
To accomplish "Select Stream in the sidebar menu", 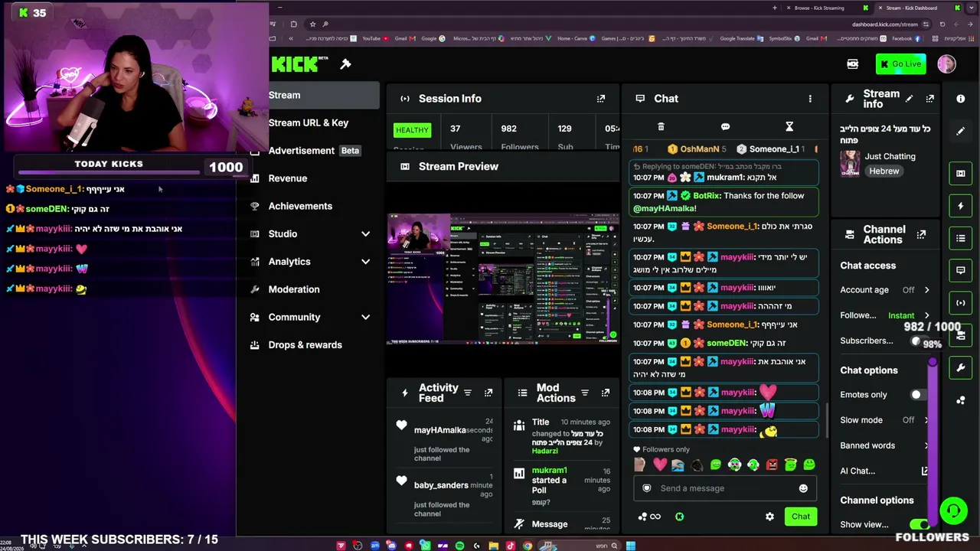I will pyautogui.click(x=314, y=96).
